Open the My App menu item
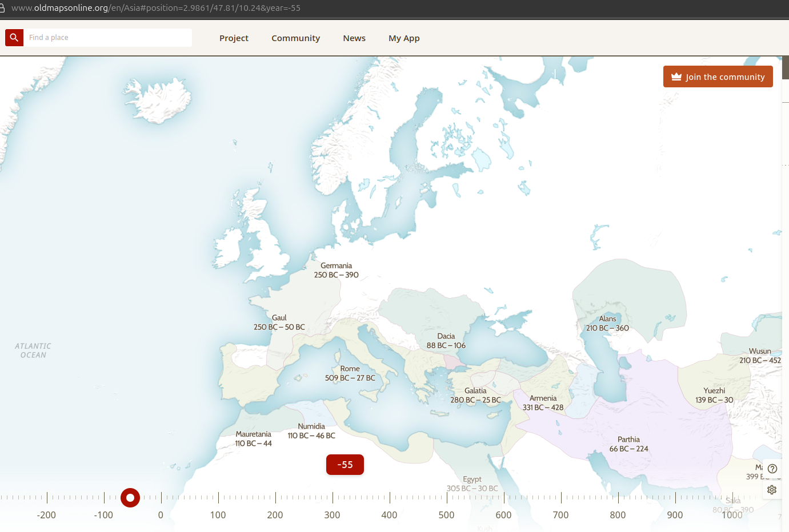This screenshot has width=789, height=532. point(404,38)
